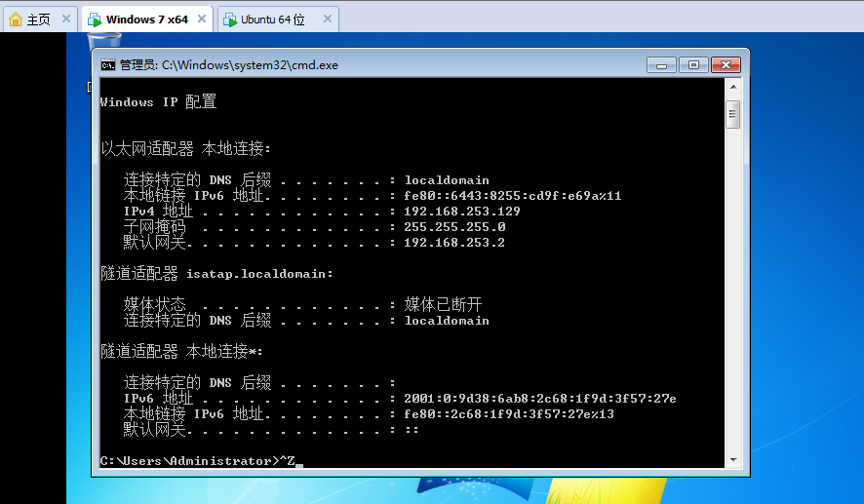Click the 媒体已断开 media state value
This screenshot has width=864, height=504.
coord(443,304)
